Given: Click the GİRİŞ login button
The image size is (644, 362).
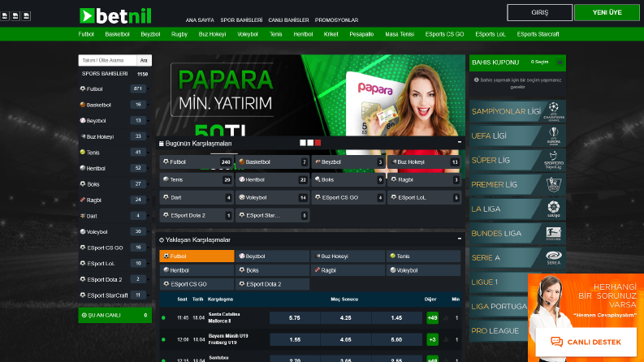Looking at the screenshot, I should pos(540,12).
